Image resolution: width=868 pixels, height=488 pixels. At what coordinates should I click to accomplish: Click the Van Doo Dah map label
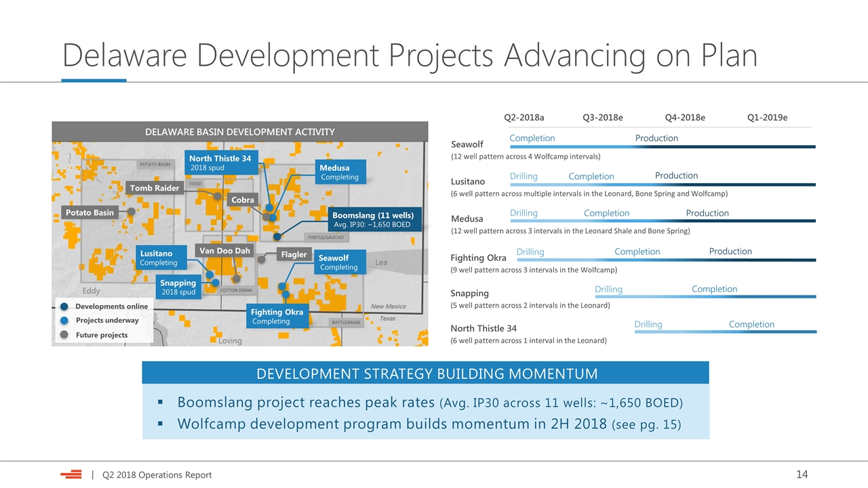224,251
